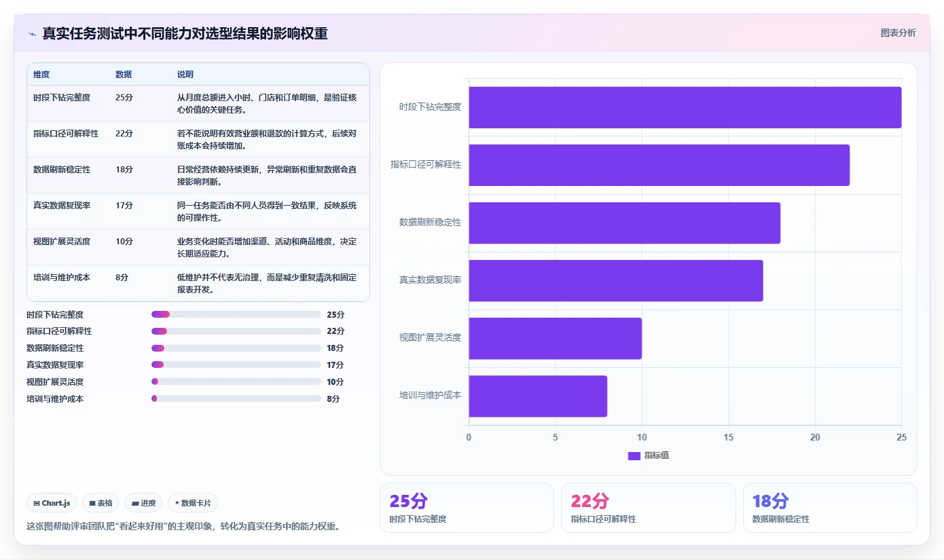Click the 数据刷新稳定性 chart bar
Screen dimensions: 944x560
(x=624, y=223)
